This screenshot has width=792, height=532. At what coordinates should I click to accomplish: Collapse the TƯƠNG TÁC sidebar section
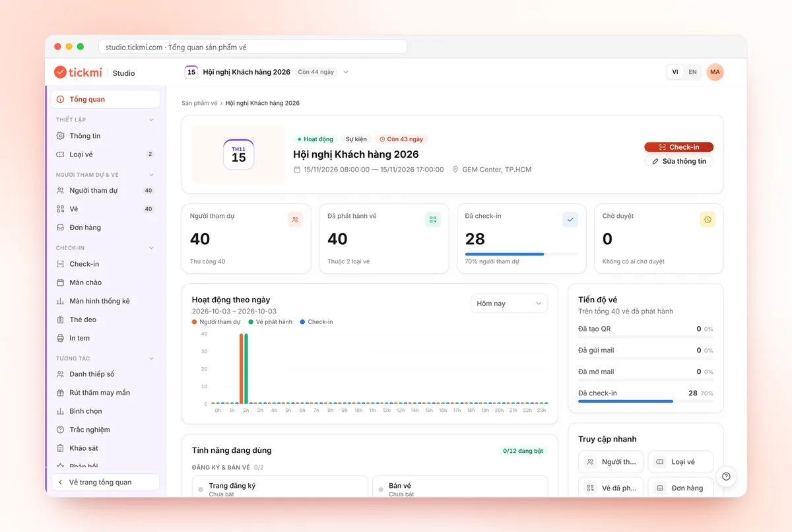151,358
